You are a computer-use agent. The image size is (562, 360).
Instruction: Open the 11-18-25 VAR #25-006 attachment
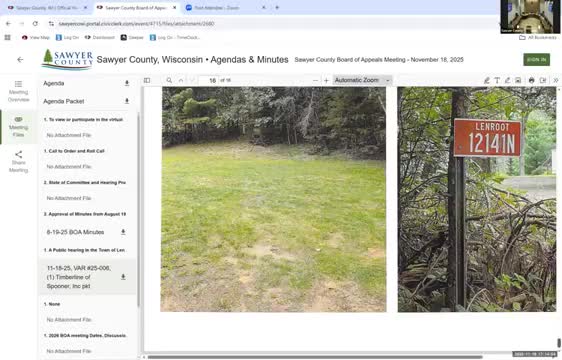(x=79, y=277)
